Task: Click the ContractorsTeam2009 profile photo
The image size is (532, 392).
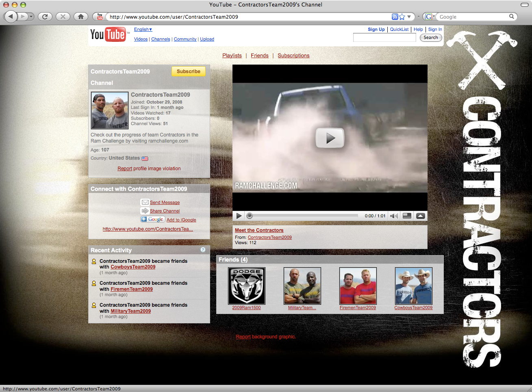Action: [110, 110]
